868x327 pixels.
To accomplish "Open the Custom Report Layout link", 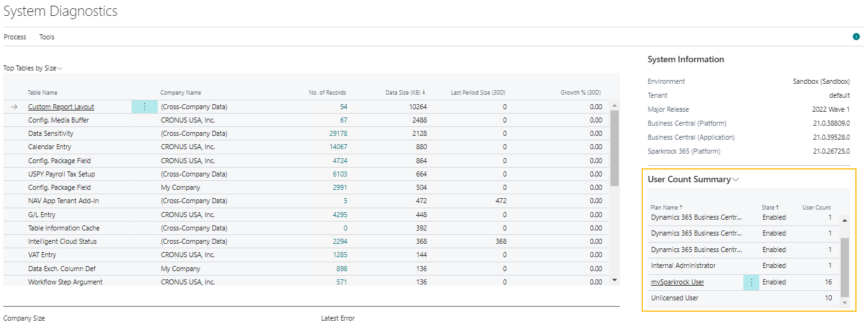I will click(x=61, y=107).
